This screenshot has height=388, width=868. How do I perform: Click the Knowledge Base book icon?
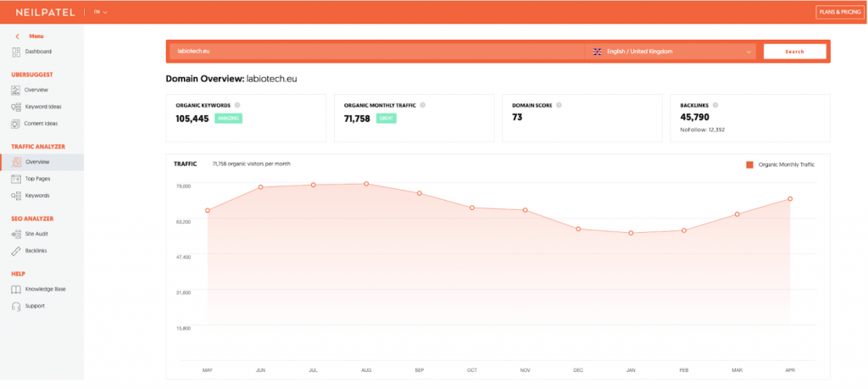pos(15,290)
